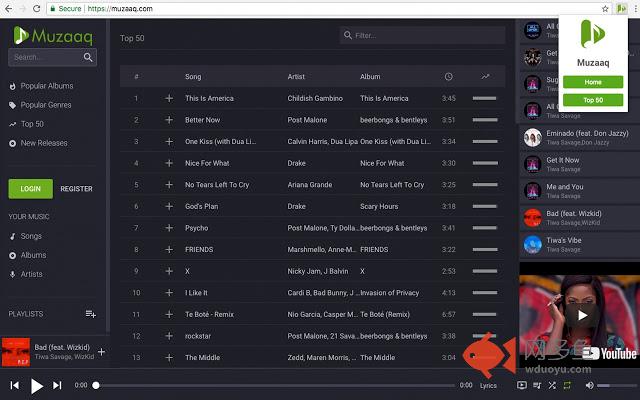Add God's Plan with plus icon

pos(169,207)
